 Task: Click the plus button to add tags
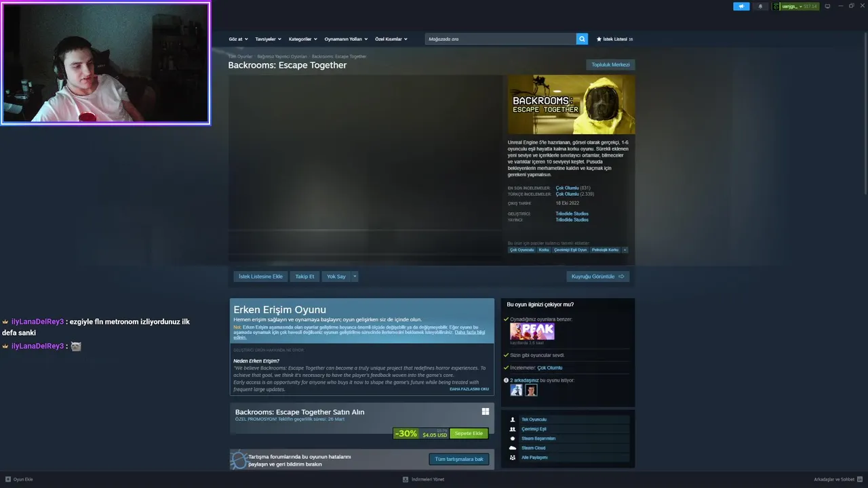[625, 250]
